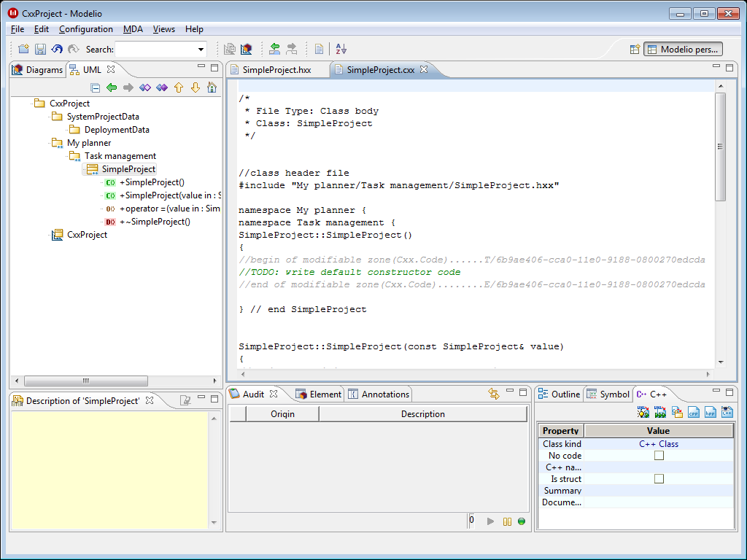The image size is (747, 560).
Task: Select the +operator = tree item
Action: point(169,209)
